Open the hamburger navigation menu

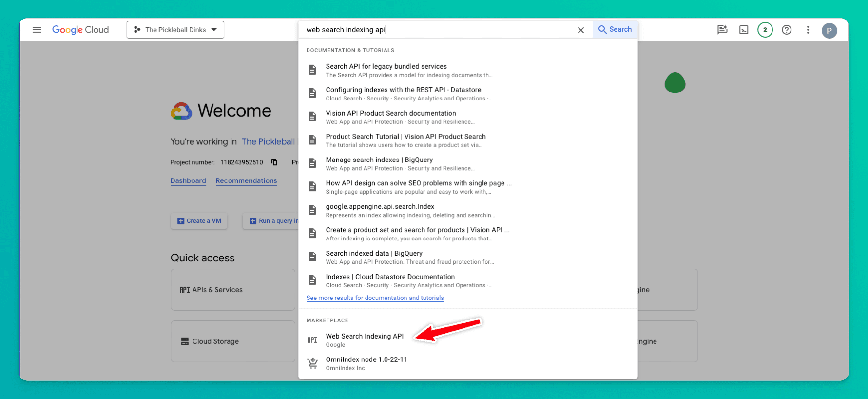pyautogui.click(x=37, y=30)
